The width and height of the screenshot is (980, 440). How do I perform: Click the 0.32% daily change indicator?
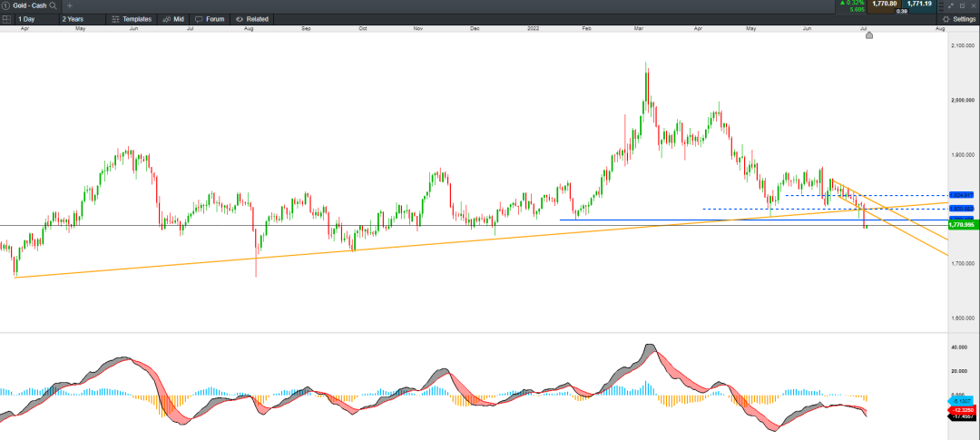coord(852,3)
